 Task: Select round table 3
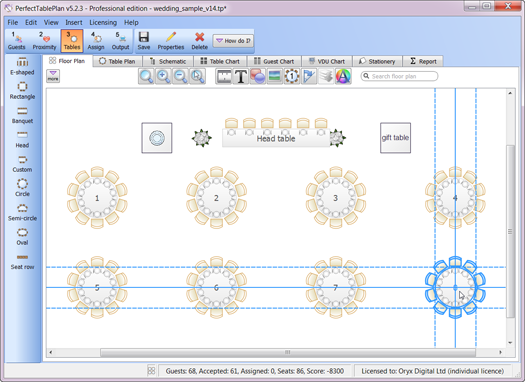[335, 198]
